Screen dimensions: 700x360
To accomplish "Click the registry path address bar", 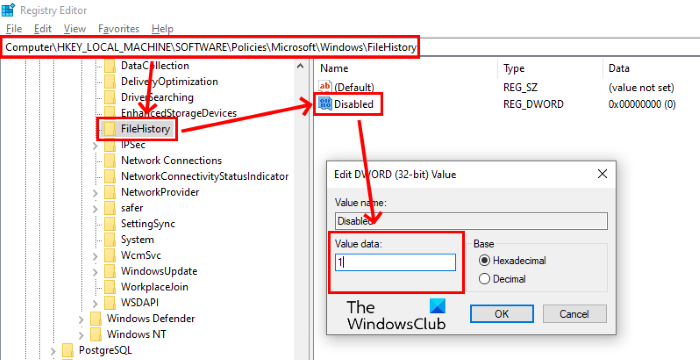I will 350,47.
